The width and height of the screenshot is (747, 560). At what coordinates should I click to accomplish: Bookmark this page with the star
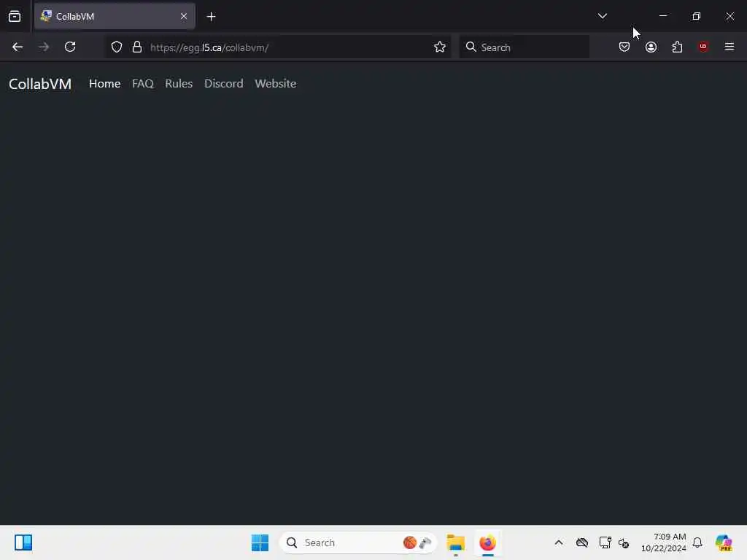coord(440,47)
